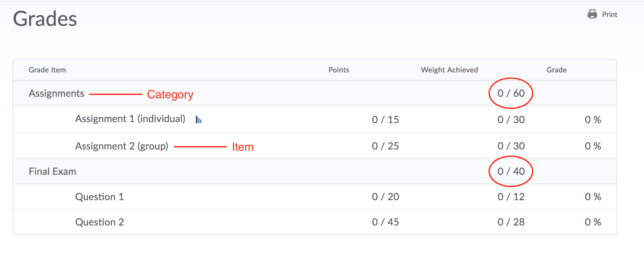Click the circled 0 / 40 weight
The height and width of the screenshot is (255, 644).
point(511,171)
